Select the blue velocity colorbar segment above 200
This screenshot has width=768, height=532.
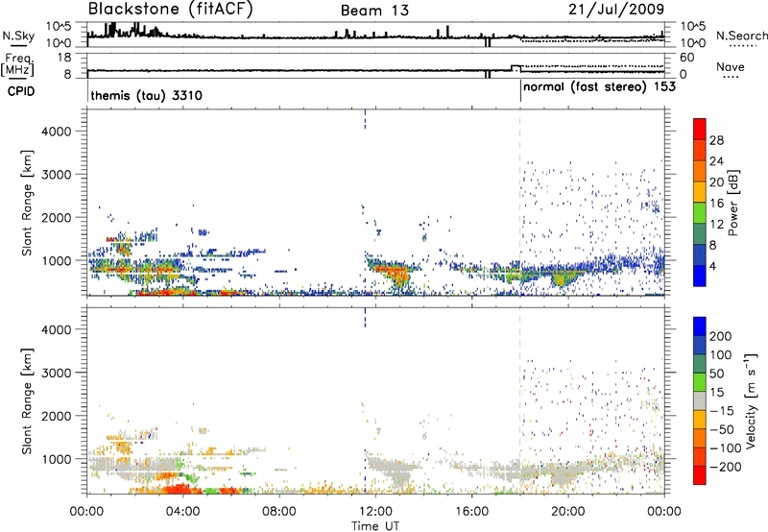pyautogui.click(x=700, y=326)
